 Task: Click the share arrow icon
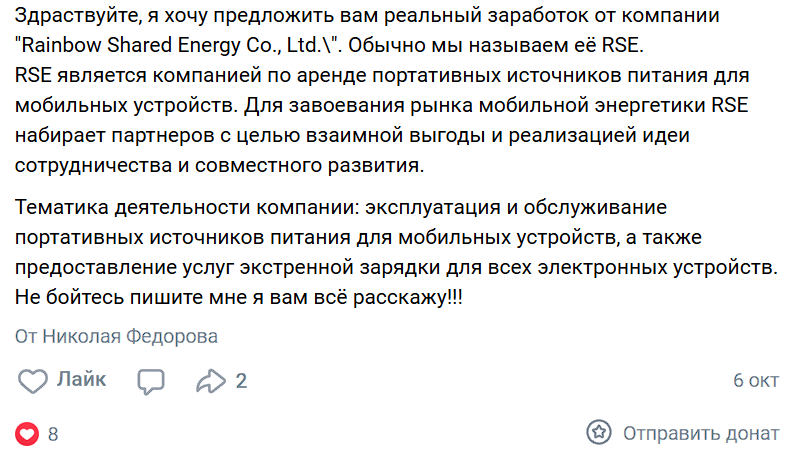click(211, 381)
